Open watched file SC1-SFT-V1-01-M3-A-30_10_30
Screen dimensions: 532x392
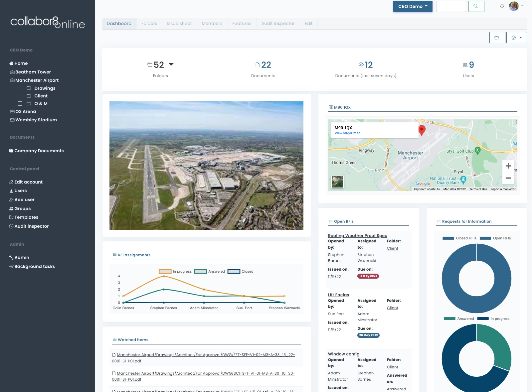203,376
